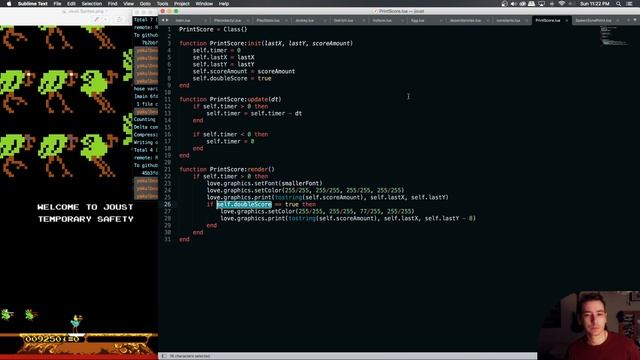Close the Egg.lua tab
The width and height of the screenshot is (640, 360).
pos(441,20)
